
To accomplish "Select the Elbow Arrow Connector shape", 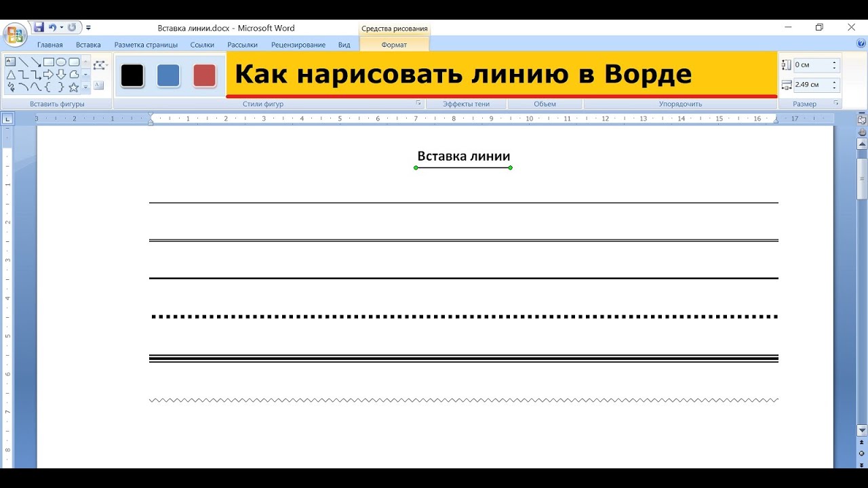I will coord(36,75).
